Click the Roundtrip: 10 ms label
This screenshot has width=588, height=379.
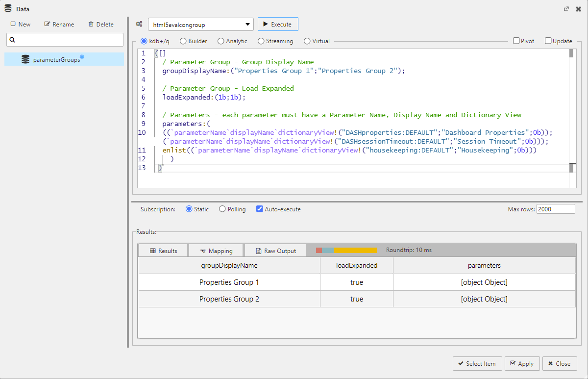(x=409, y=250)
